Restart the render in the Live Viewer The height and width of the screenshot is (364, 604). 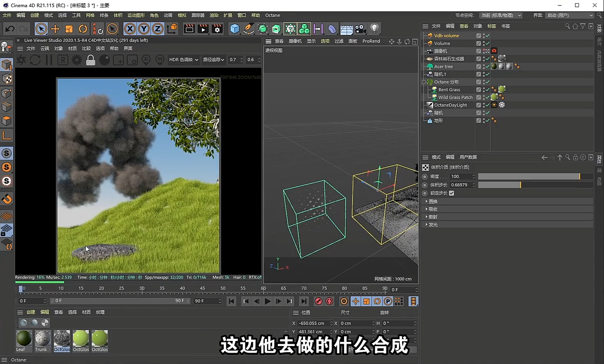coord(34,60)
